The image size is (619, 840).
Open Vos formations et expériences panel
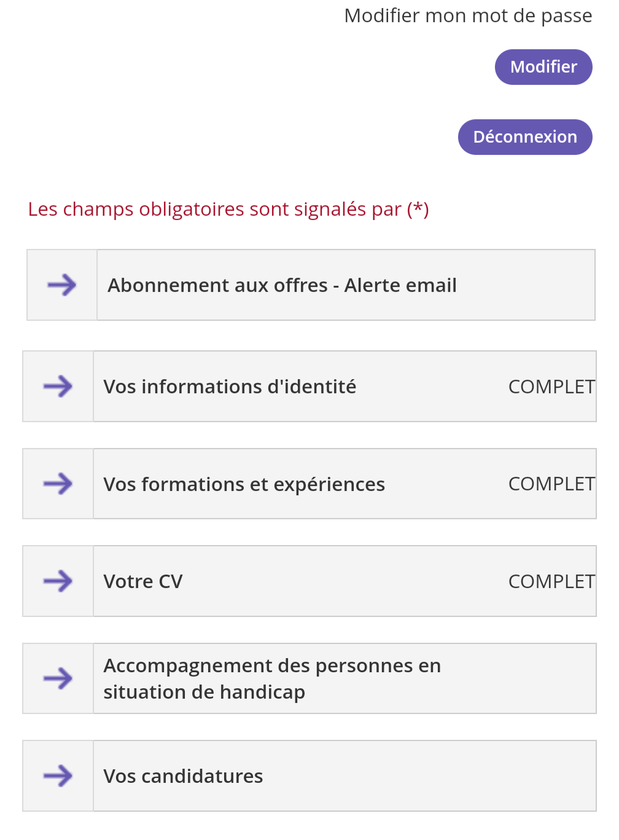click(309, 484)
